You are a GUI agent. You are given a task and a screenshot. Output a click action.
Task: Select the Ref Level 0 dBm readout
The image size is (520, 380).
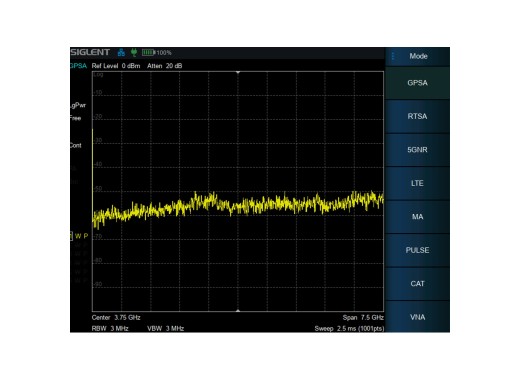tap(116, 66)
